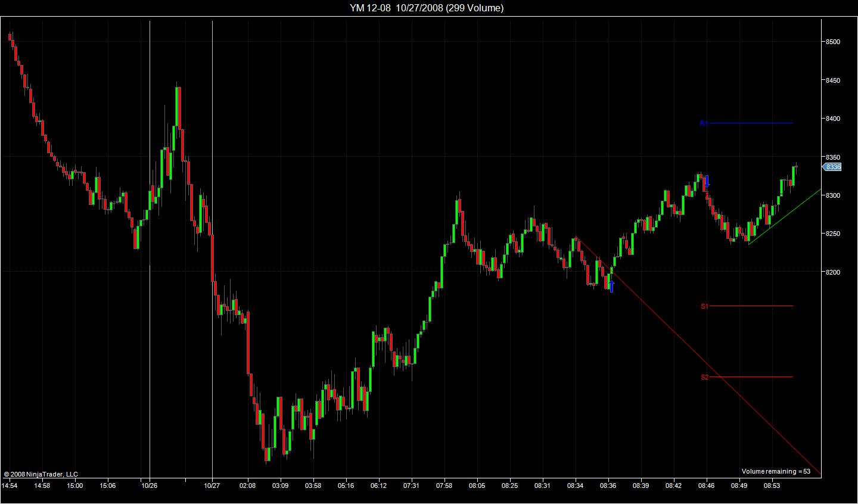Click the blue down-arrow sell marker
The image size is (858, 504).
(x=707, y=182)
